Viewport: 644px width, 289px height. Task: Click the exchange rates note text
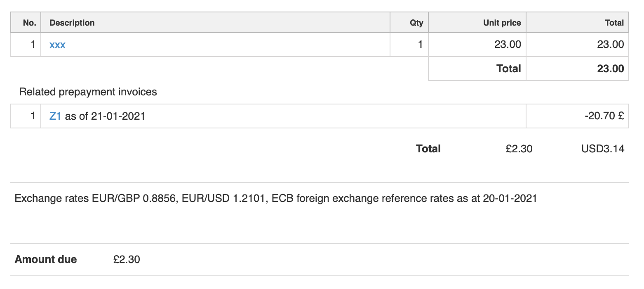(x=275, y=199)
